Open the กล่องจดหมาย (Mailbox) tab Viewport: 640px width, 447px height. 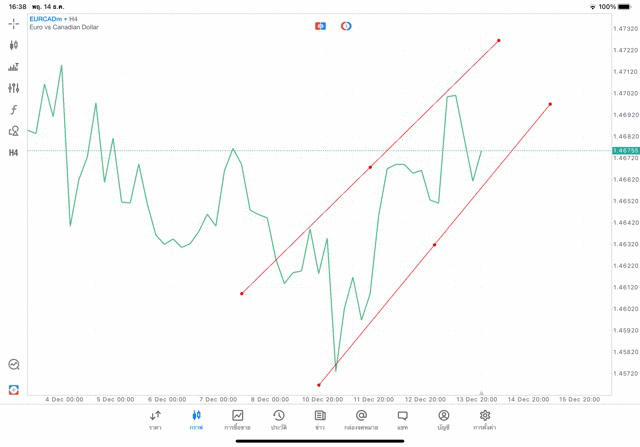point(361,419)
